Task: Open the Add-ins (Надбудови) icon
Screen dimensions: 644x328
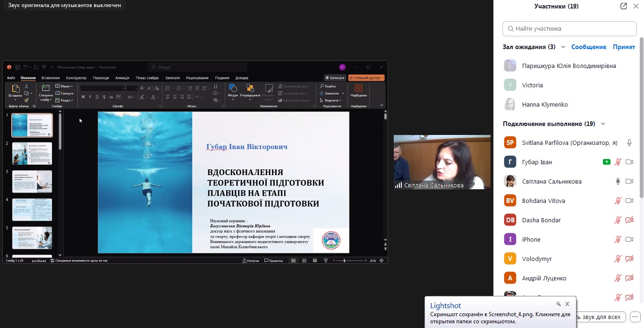Action: coord(358,89)
